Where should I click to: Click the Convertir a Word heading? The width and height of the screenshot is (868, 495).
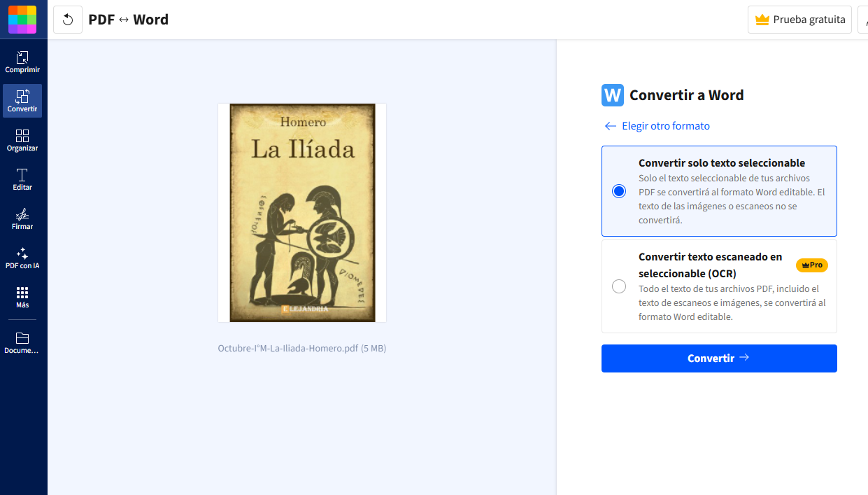(687, 95)
